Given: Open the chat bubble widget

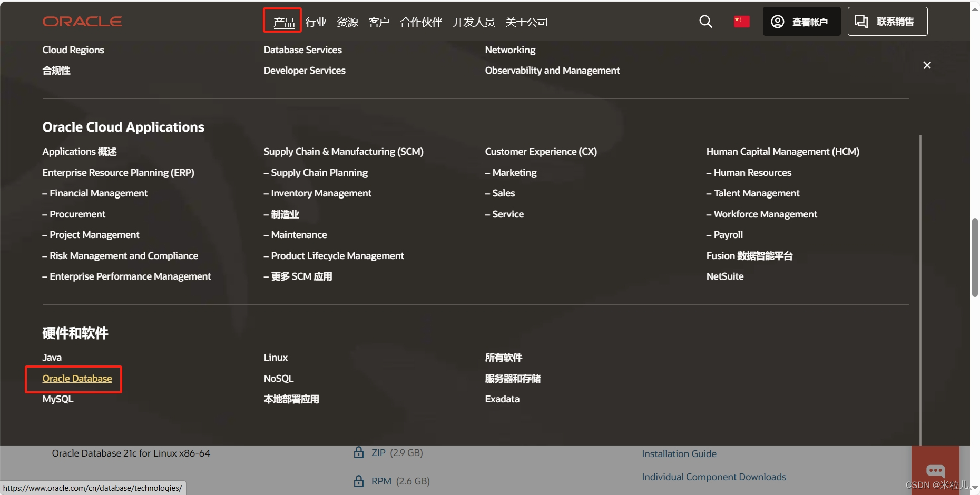Looking at the screenshot, I should (x=935, y=470).
